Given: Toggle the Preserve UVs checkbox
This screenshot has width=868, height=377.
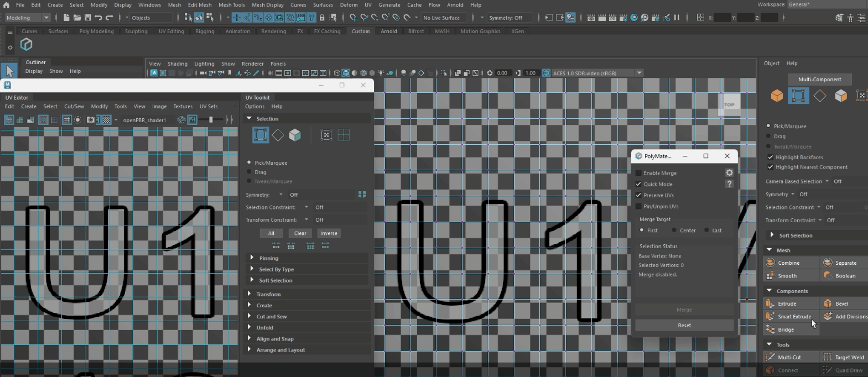Looking at the screenshot, I should 638,195.
